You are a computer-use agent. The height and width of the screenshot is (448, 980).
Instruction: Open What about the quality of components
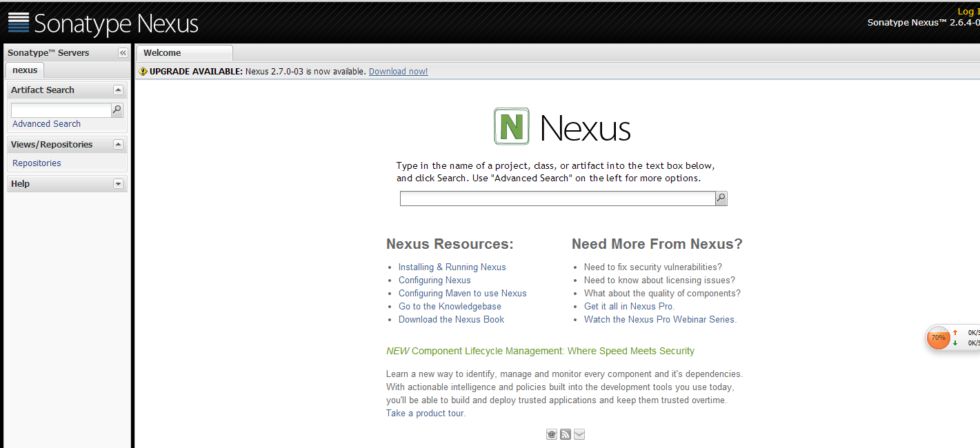662,294
